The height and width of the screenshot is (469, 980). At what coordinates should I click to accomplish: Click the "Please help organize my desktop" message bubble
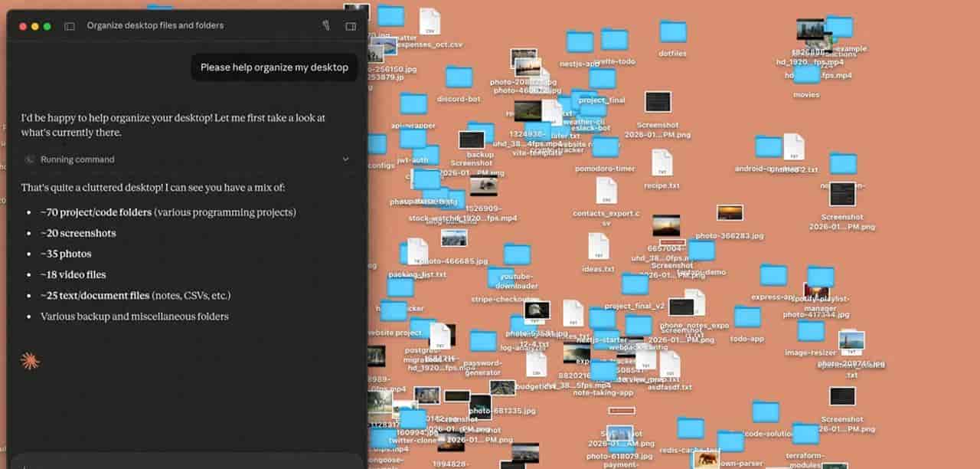tap(274, 67)
